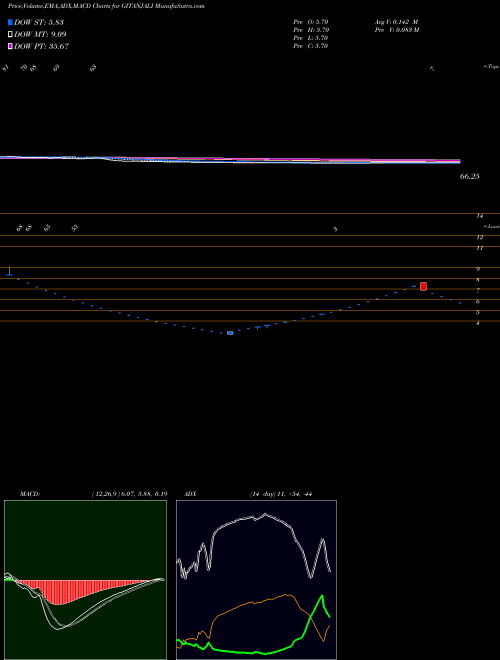
Task: Click the white DOW MT legend swatch
Action: click(x=10, y=35)
